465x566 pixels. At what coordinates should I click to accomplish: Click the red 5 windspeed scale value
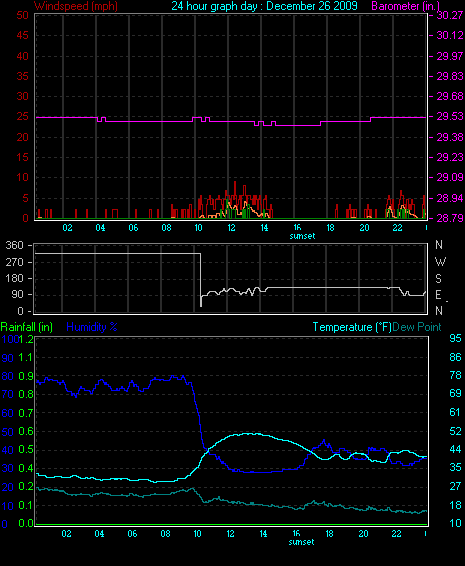click(x=25, y=198)
